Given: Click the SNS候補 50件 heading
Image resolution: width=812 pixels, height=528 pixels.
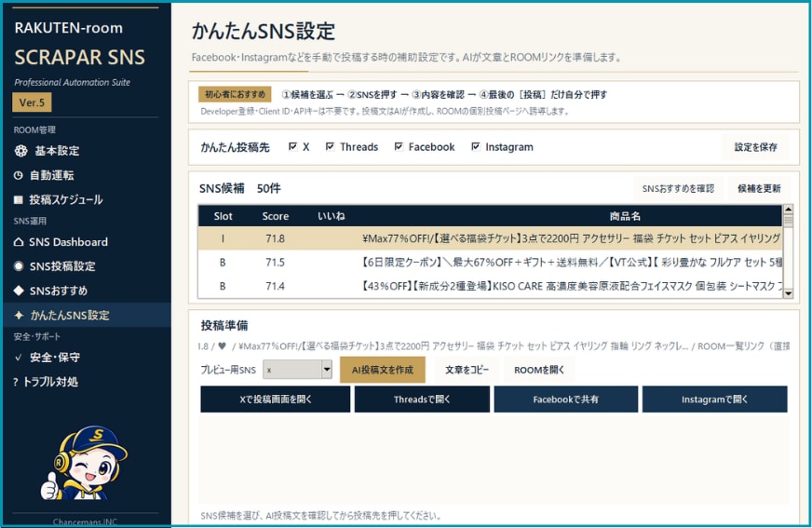Looking at the screenshot, I should 240,188.
